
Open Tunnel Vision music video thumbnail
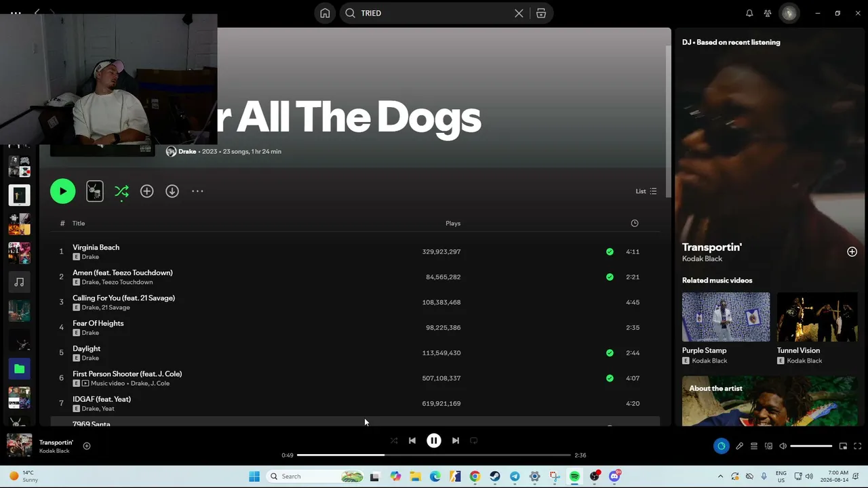tap(817, 317)
